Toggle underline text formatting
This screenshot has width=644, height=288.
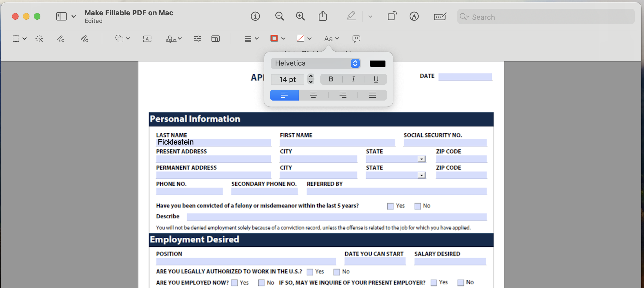pos(376,79)
